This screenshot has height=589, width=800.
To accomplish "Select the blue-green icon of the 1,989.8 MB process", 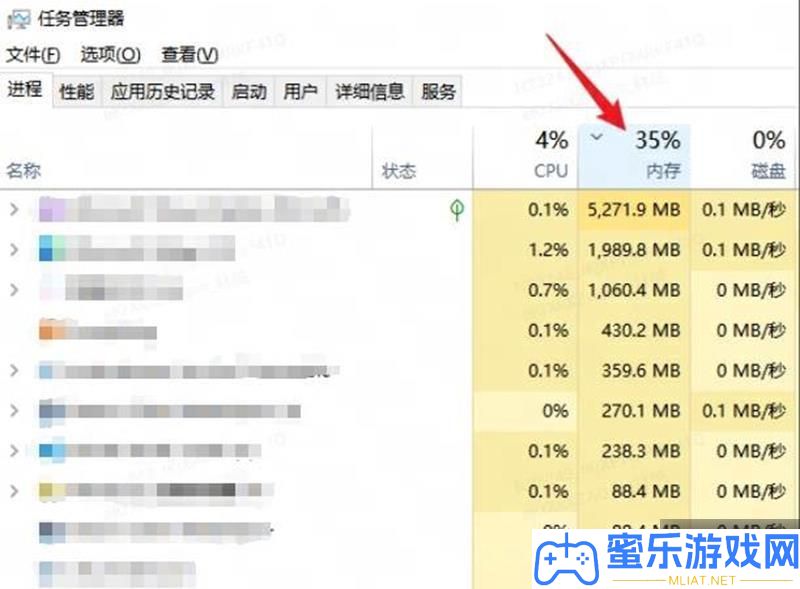I will (x=52, y=249).
